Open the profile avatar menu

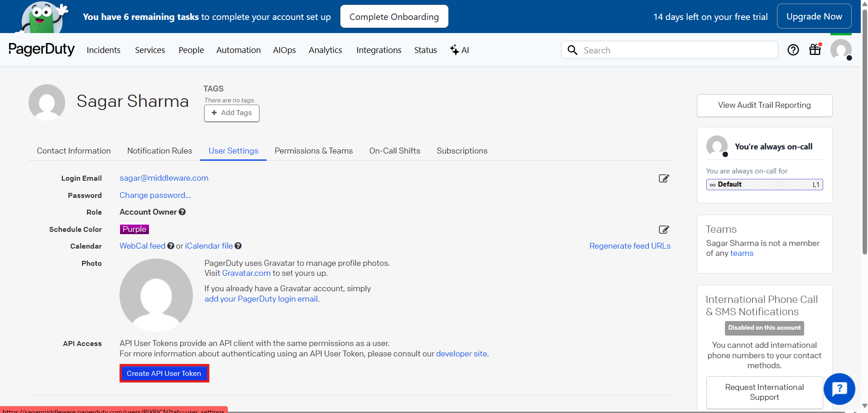pyautogui.click(x=841, y=50)
